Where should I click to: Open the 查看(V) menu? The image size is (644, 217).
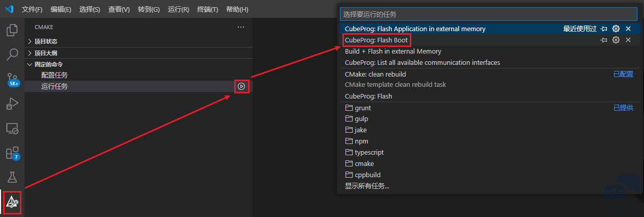[119, 9]
